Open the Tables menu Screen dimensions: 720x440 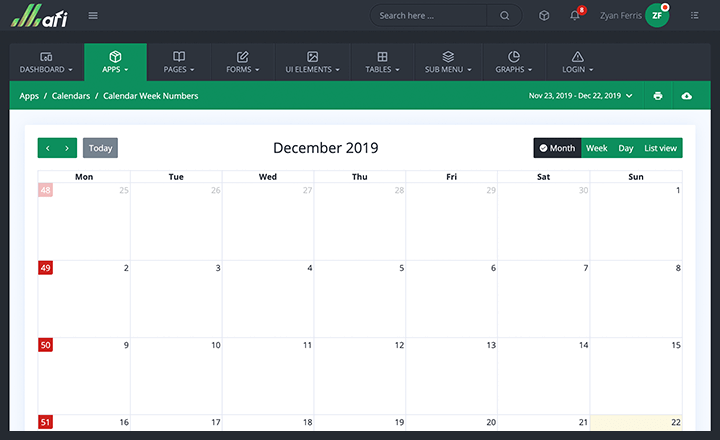point(382,62)
